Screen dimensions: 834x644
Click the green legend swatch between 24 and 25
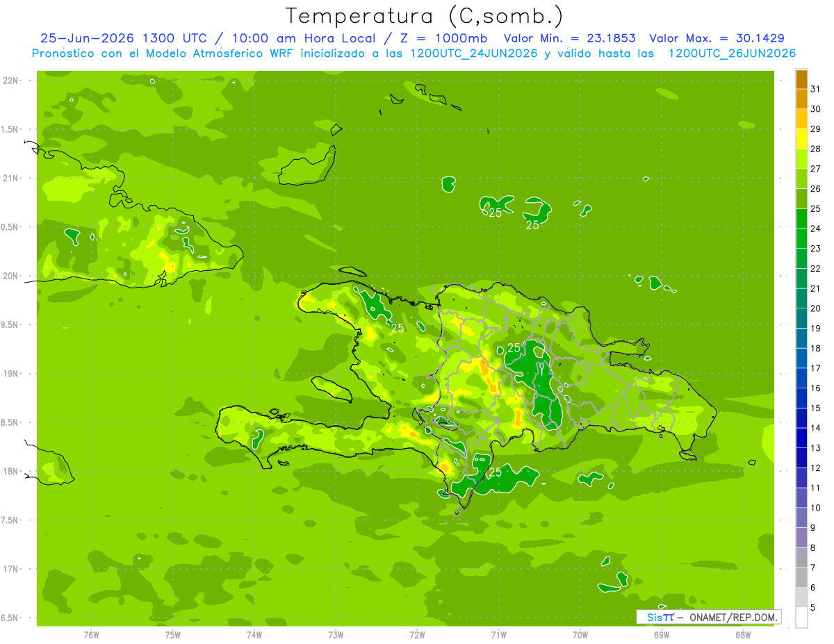coord(801,219)
